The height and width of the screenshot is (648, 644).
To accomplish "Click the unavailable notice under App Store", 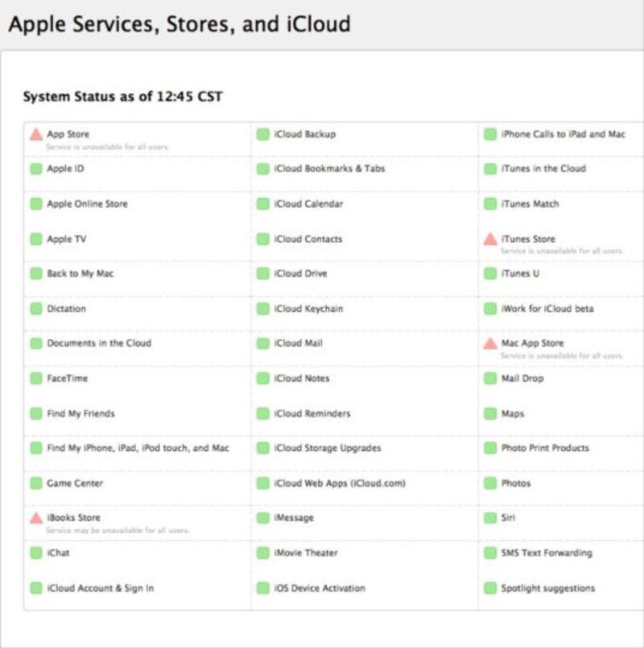I will (108, 147).
